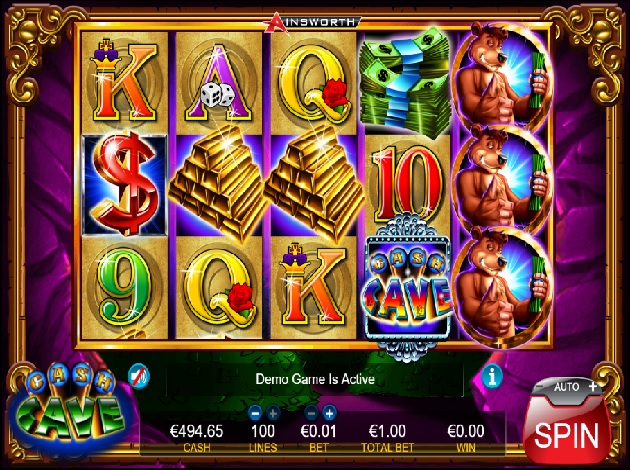Click the €494.65 cash balance display
630x470 pixels.
196,431
